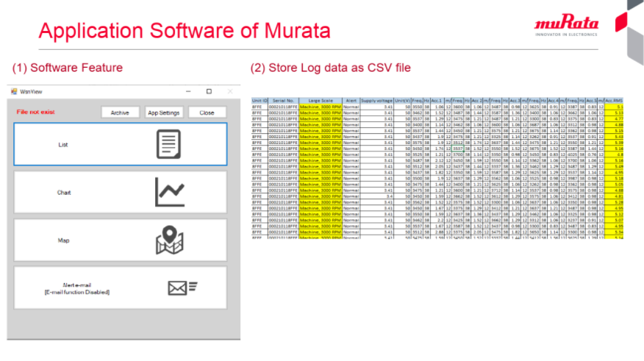
Task: Click the Murata logo
Action: 566,25
